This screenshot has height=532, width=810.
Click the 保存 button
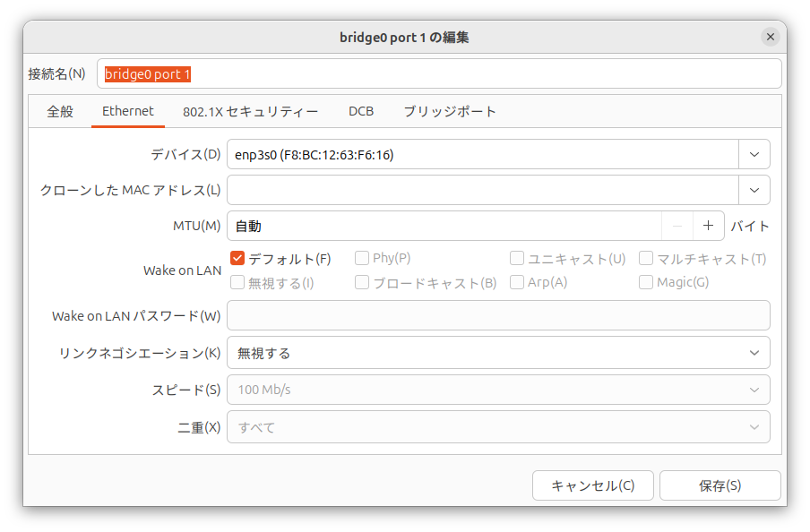(x=720, y=485)
